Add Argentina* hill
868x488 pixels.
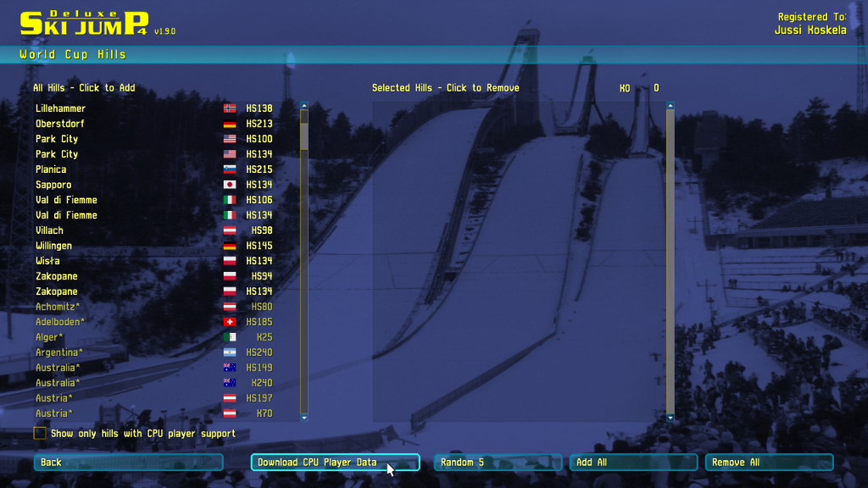click(x=154, y=352)
